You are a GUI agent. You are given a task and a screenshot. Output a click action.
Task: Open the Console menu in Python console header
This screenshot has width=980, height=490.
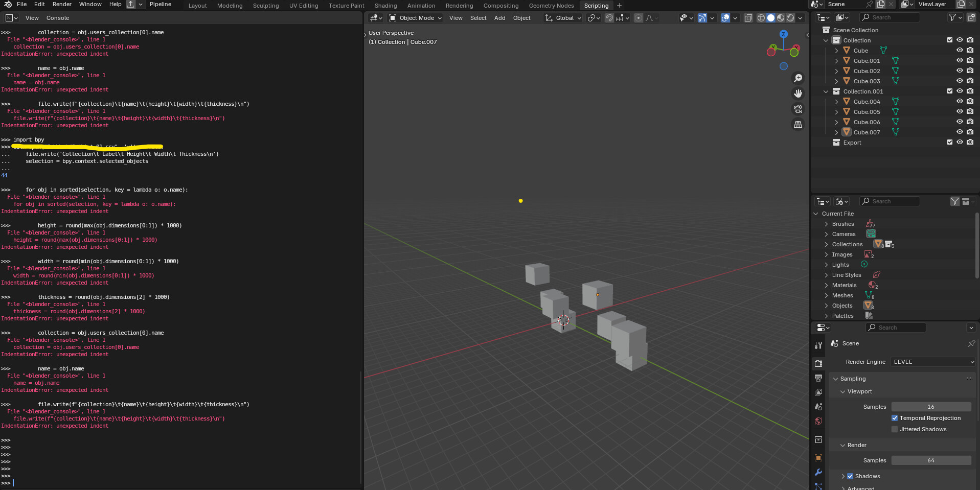pos(58,18)
